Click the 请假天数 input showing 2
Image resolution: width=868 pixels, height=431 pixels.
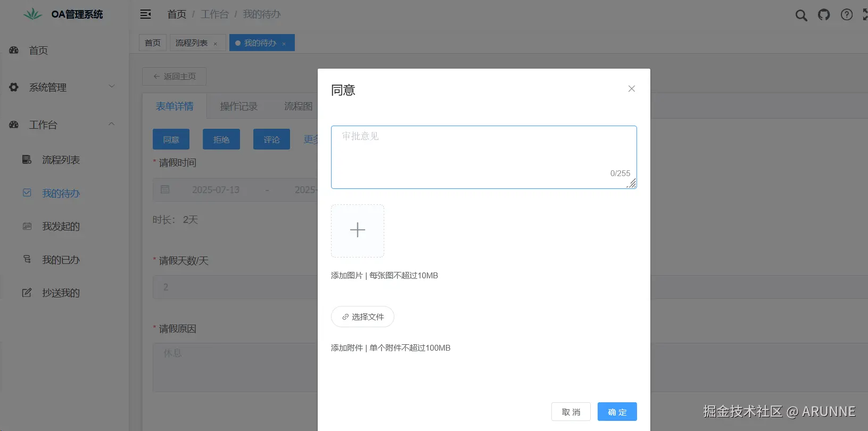[x=235, y=287]
